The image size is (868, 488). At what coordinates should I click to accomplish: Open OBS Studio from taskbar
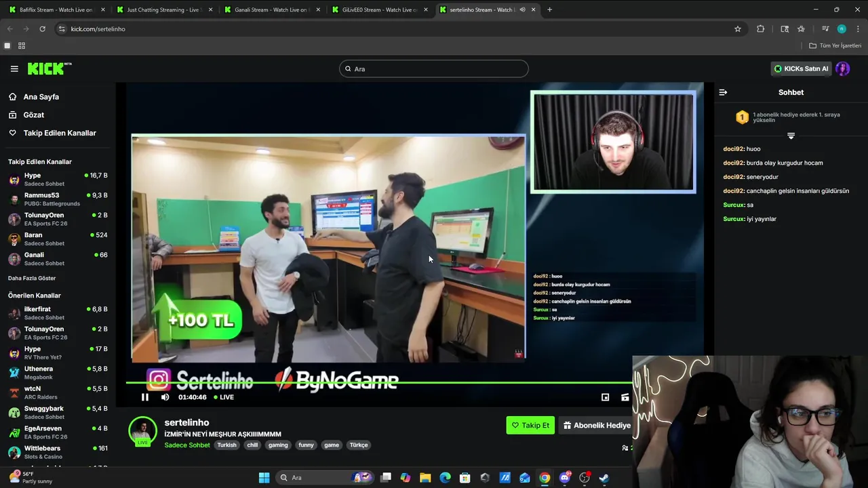tap(585, 478)
